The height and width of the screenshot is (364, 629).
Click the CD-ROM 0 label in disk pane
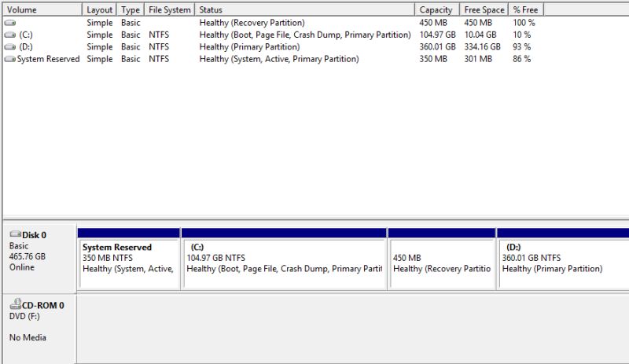pos(42,305)
